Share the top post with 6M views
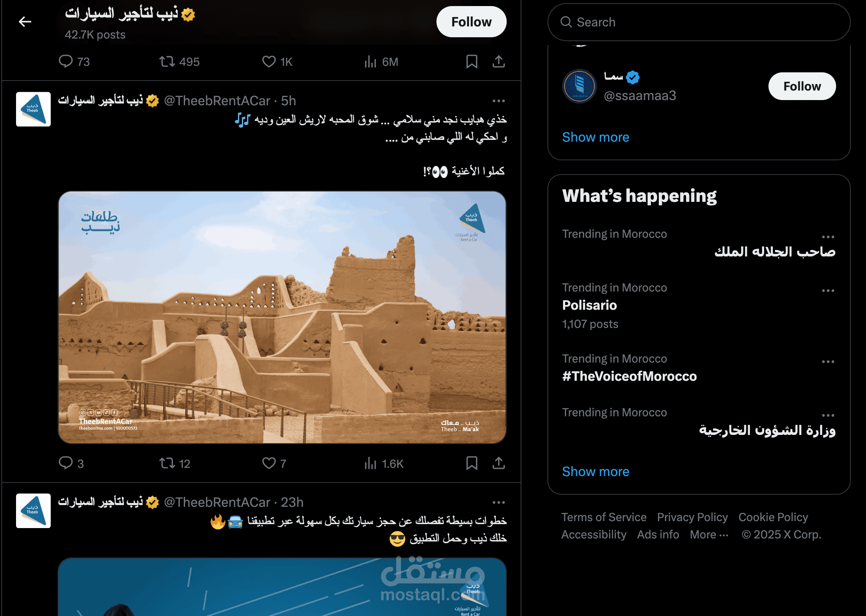866x616 pixels. pyautogui.click(x=499, y=62)
